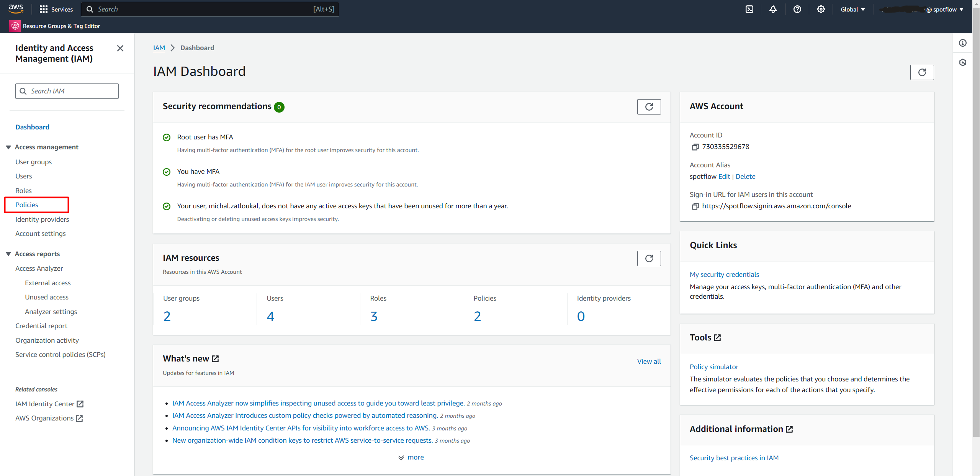
Task: Click the Users count 4
Action: click(x=270, y=316)
